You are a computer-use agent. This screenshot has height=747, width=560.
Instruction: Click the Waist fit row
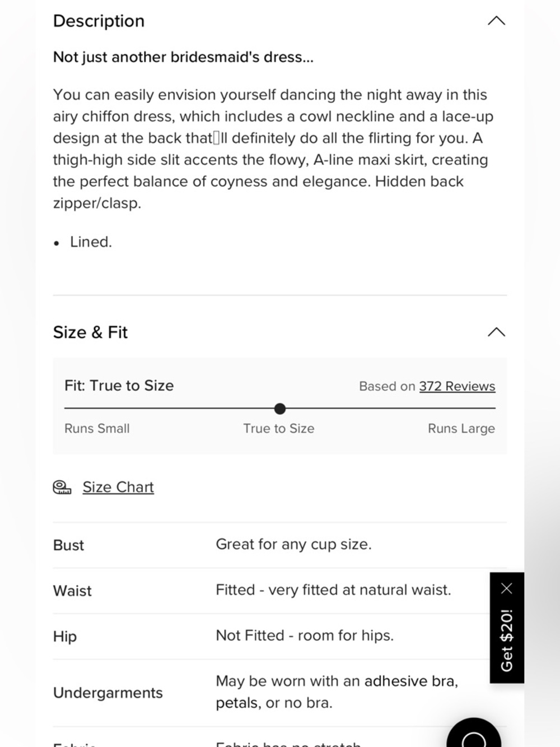tap(280, 591)
